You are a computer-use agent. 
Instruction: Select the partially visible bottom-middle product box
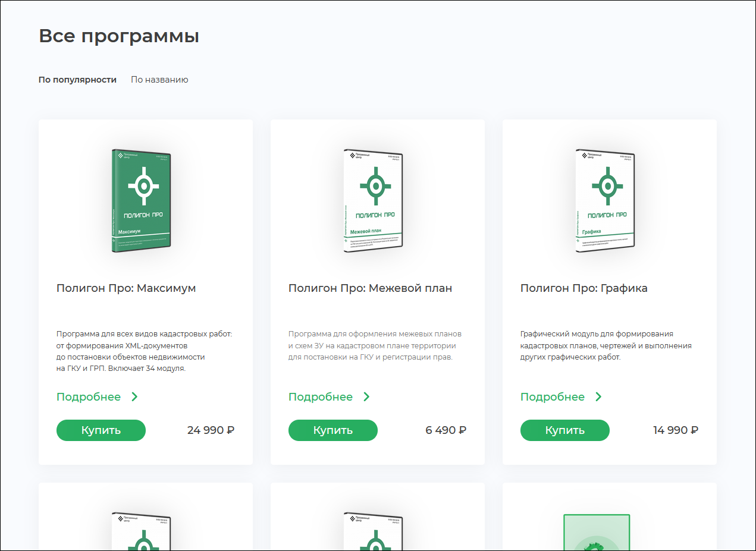[374, 531]
